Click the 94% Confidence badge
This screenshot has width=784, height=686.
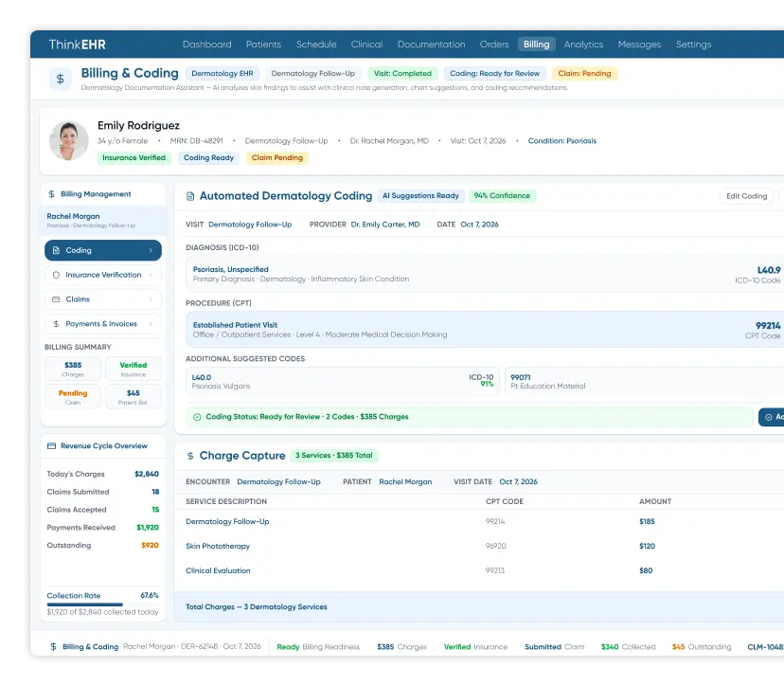click(x=502, y=195)
